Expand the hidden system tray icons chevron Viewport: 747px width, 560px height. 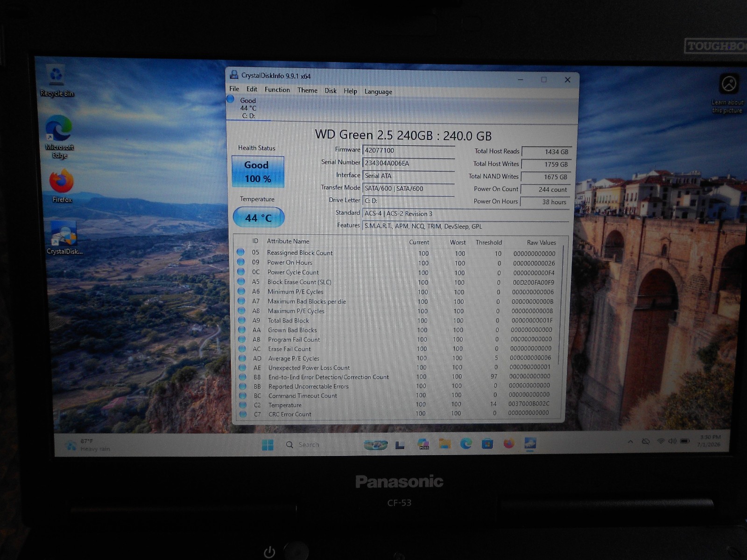pyautogui.click(x=630, y=441)
